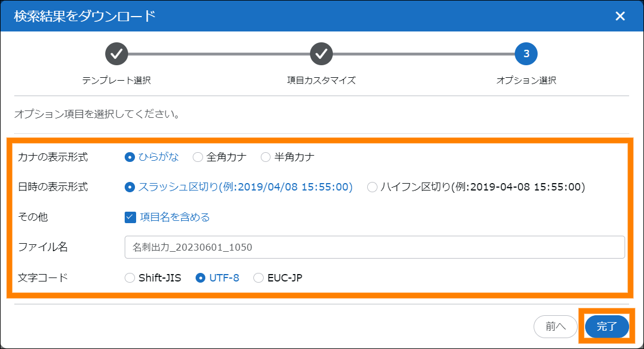Select the 項目カスタマイズ step label
644x349 pixels.
click(x=321, y=81)
